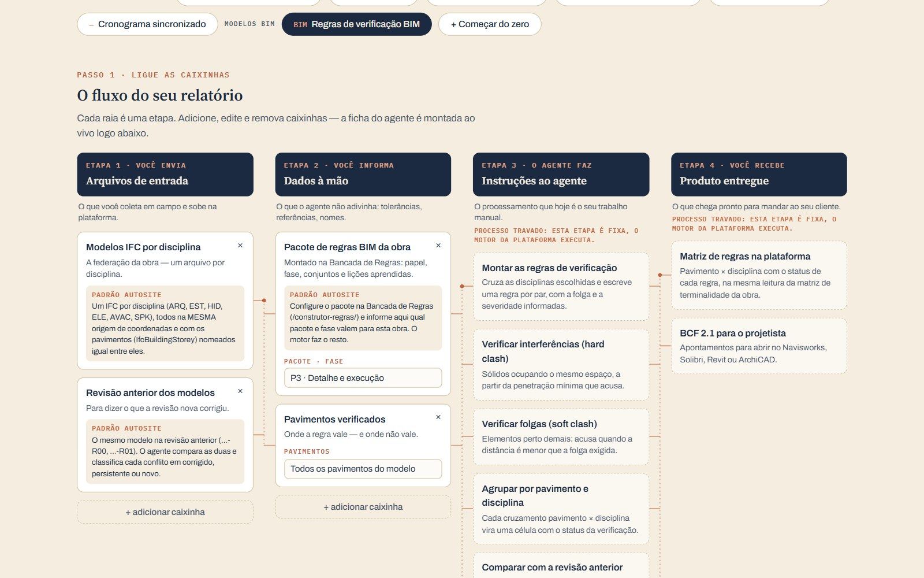The width and height of the screenshot is (924, 578).
Task: Remove the Modelos IFC por disciplina card
Action: coord(240,246)
